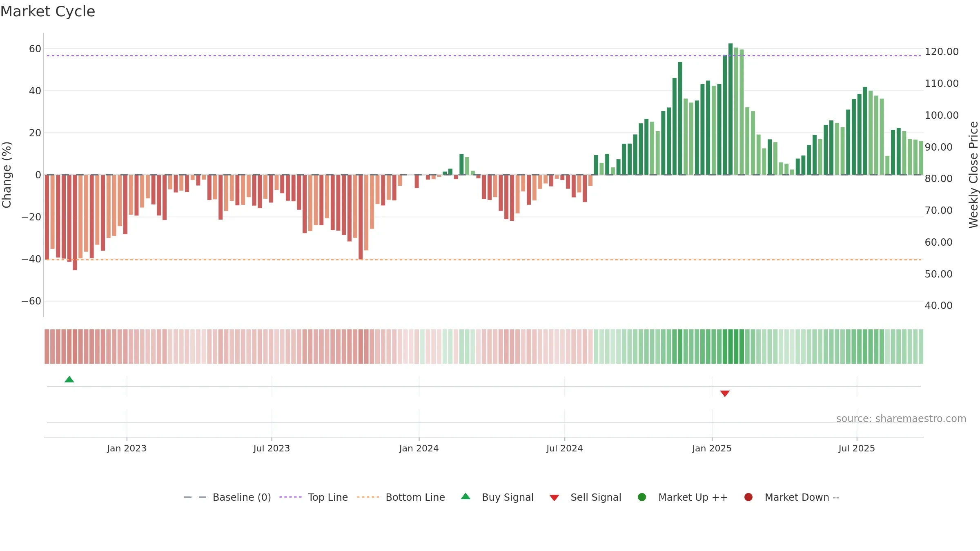Image resolution: width=980 pixels, height=551 pixels.
Task: Click the −60 tick on the Change axis
Action: pos(31,301)
